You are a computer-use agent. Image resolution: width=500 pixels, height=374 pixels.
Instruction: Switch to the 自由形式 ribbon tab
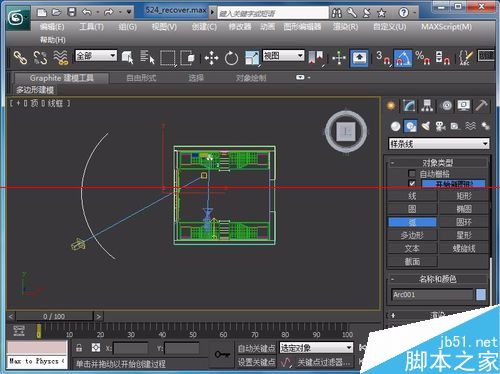click(x=141, y=78)
